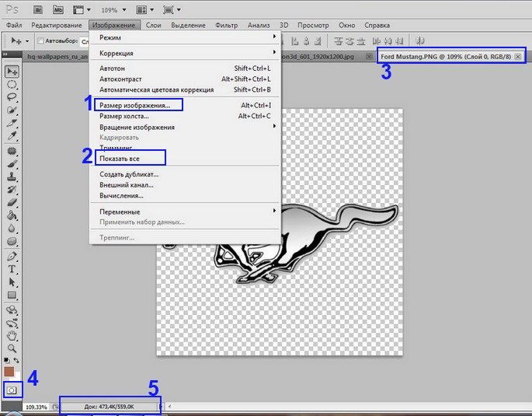Select the Pen tool
532x416 pixels.
12,256
